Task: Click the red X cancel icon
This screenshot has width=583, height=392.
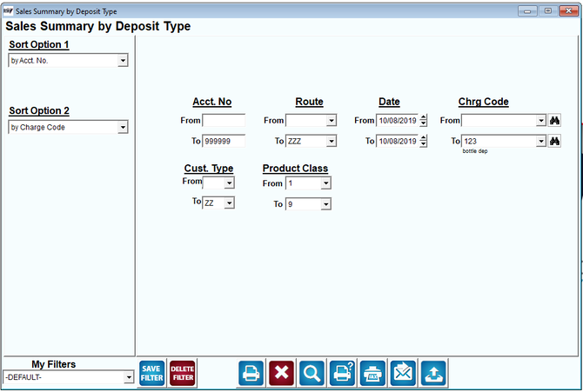Action: [x=281, y=373]
